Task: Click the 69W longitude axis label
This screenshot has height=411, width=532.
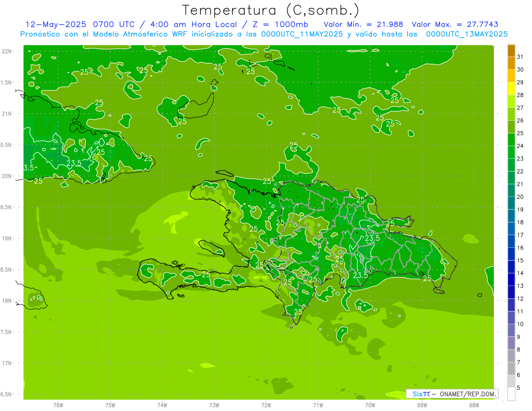Action: 422,405
